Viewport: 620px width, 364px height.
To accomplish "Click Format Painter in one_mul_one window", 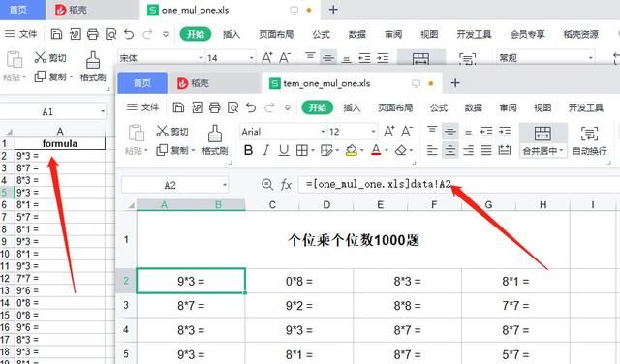I will (93, 67).
